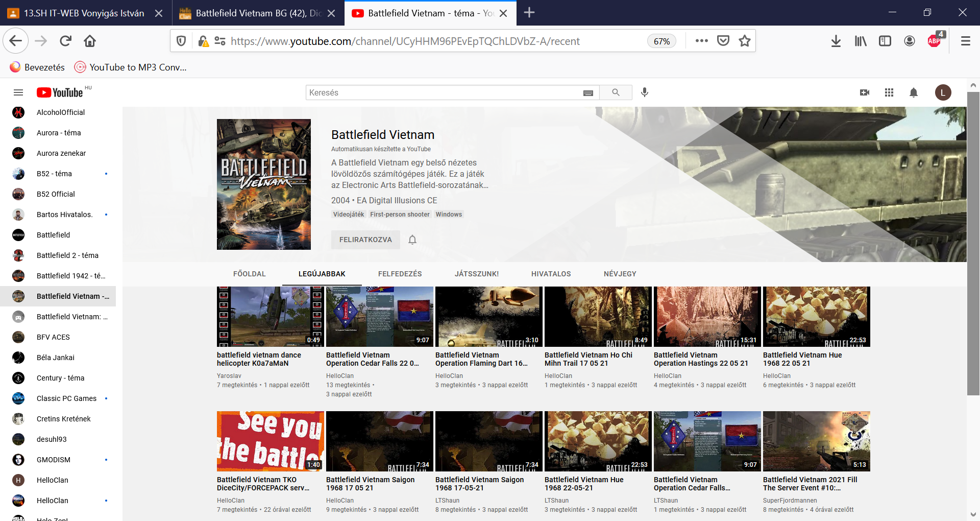Click the address bar URL
980x521 pixels.
click(x=405, y=41)
